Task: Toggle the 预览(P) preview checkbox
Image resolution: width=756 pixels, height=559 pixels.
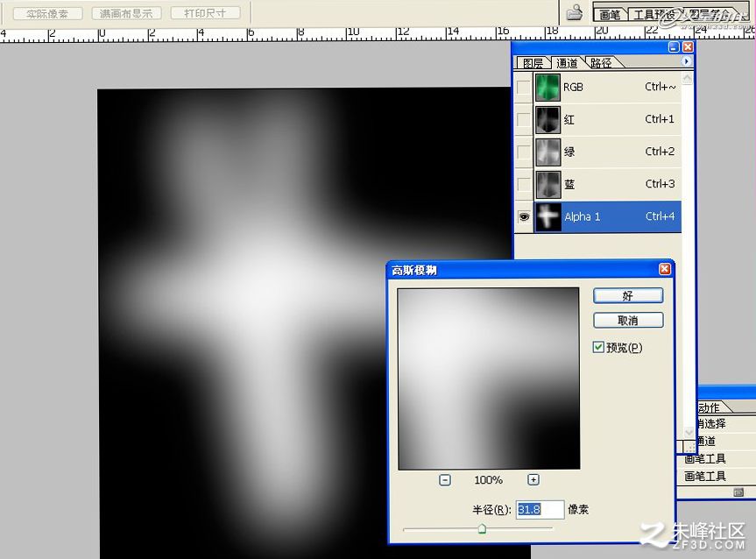Action: 598,347
